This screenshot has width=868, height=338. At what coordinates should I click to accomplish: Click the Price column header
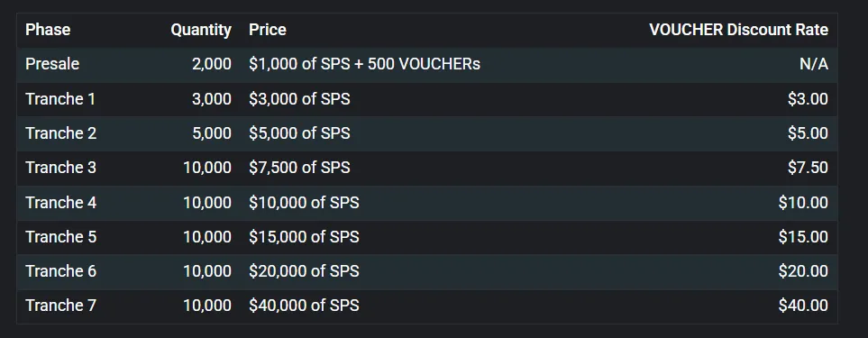[268, 30]
